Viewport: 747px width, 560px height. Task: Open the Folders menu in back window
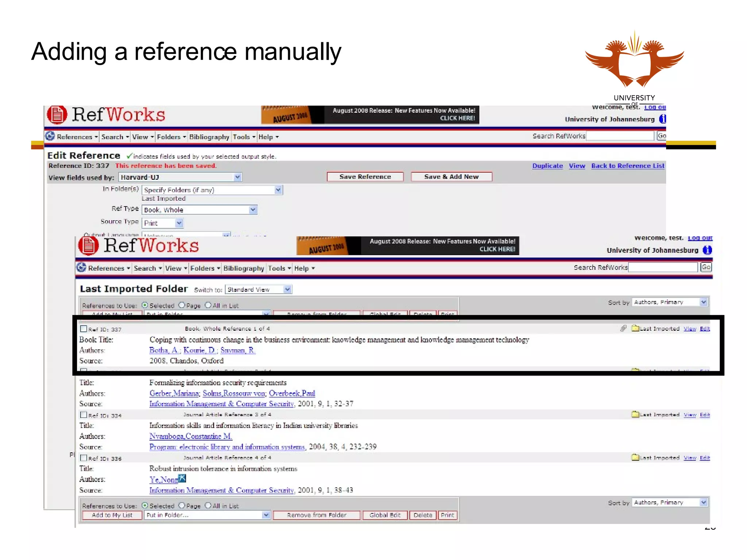click(171, 137)
